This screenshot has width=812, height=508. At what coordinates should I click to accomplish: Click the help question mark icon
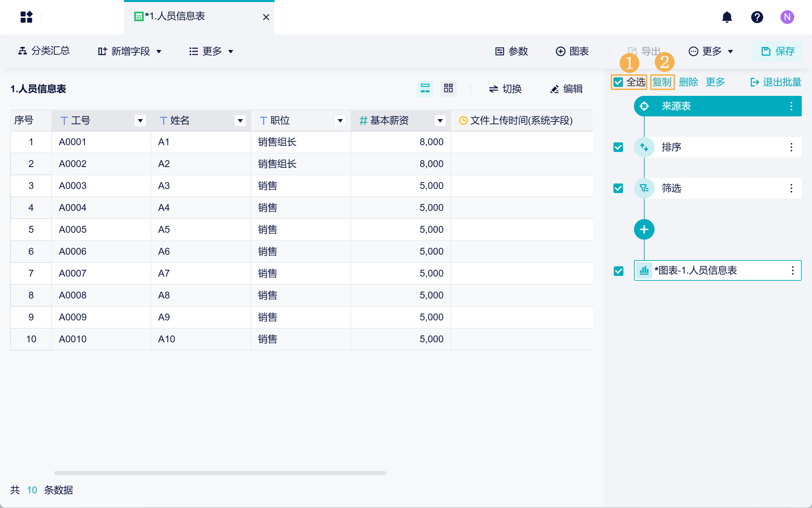[757, 17]
